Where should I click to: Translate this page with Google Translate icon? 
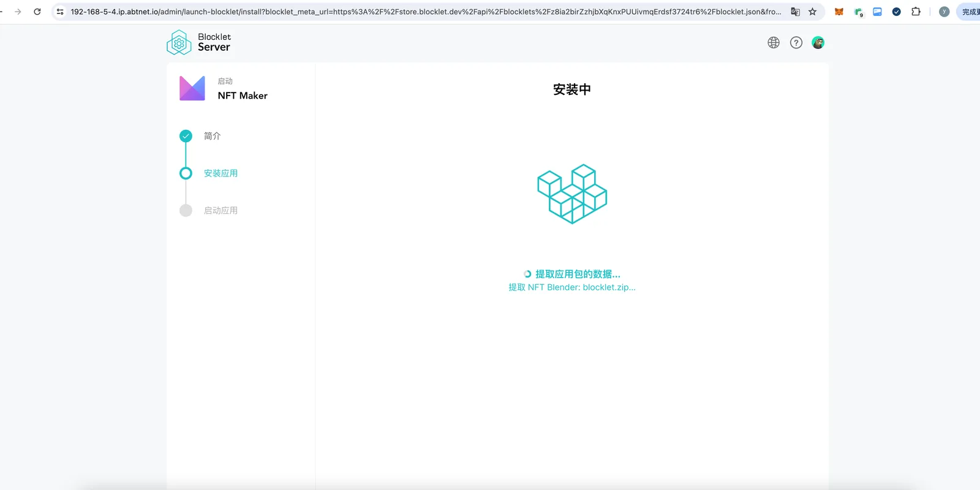[795, 12]
